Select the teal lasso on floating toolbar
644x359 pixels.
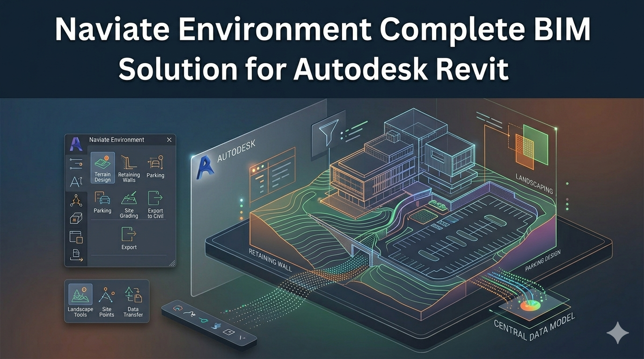click(203, 320)
